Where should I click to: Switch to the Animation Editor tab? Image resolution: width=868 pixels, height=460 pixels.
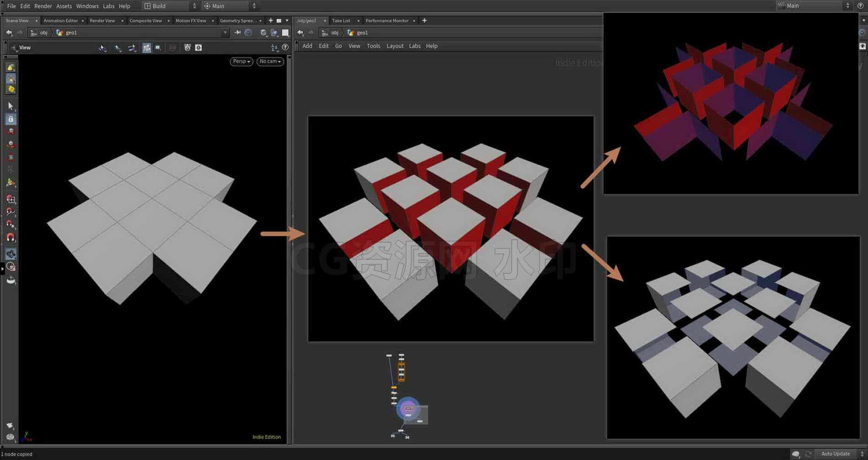pos(61,21)
